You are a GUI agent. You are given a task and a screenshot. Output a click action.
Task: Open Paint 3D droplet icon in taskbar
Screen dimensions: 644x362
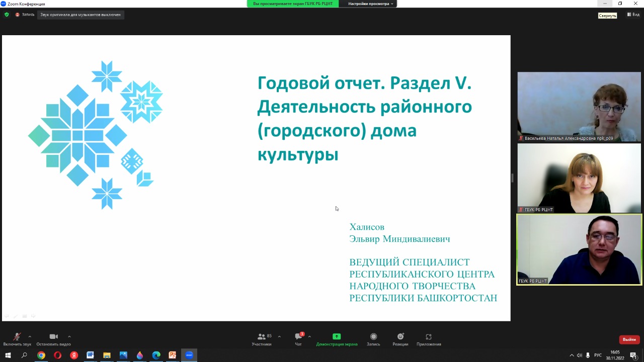click(140, 355)
